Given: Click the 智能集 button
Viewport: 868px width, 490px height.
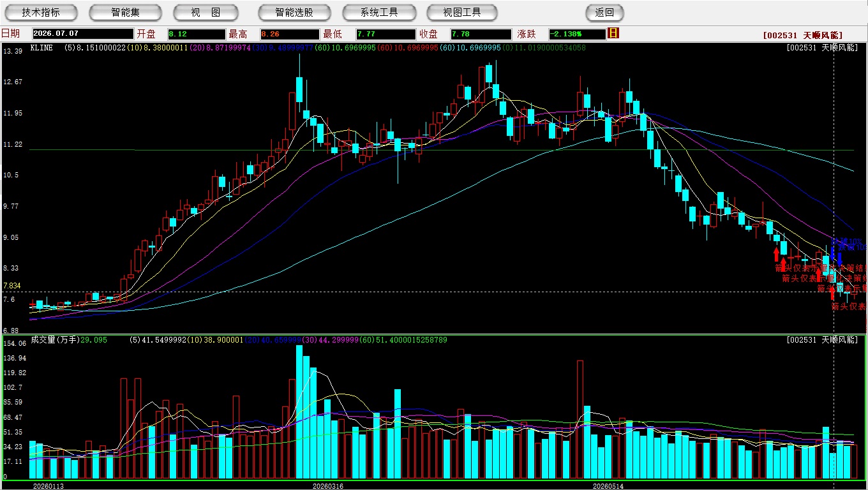Looking at the screenshot, I should tap(125, 13).
